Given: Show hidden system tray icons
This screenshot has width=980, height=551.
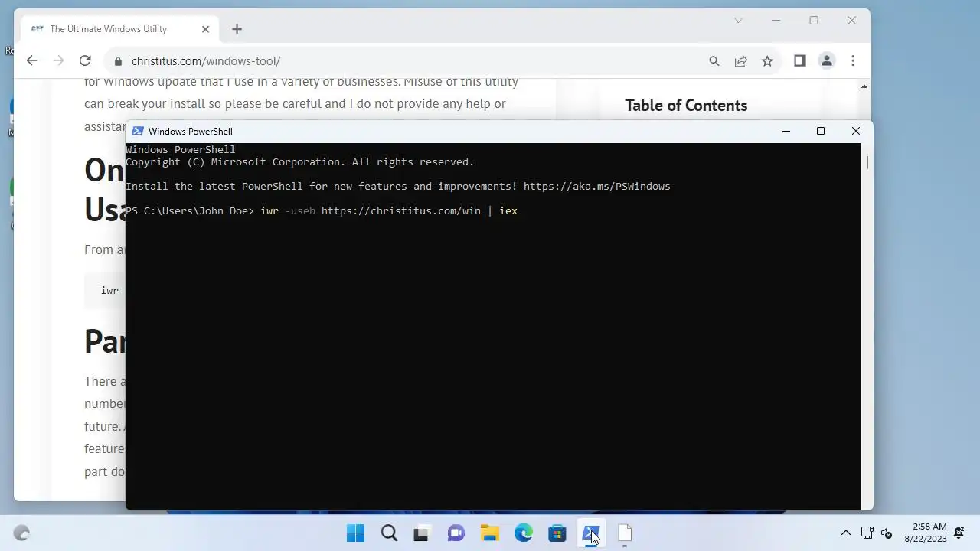Looking at the screenshot, I should point(845,533).
